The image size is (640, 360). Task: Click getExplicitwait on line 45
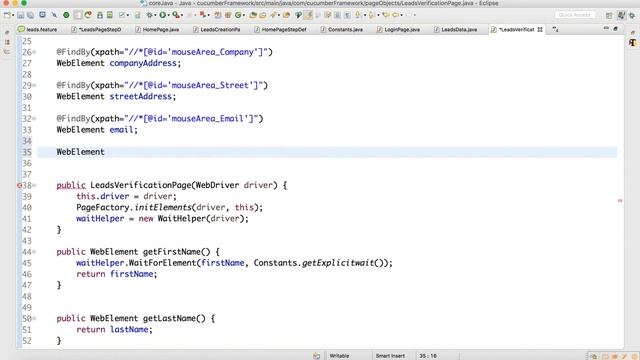338,263
